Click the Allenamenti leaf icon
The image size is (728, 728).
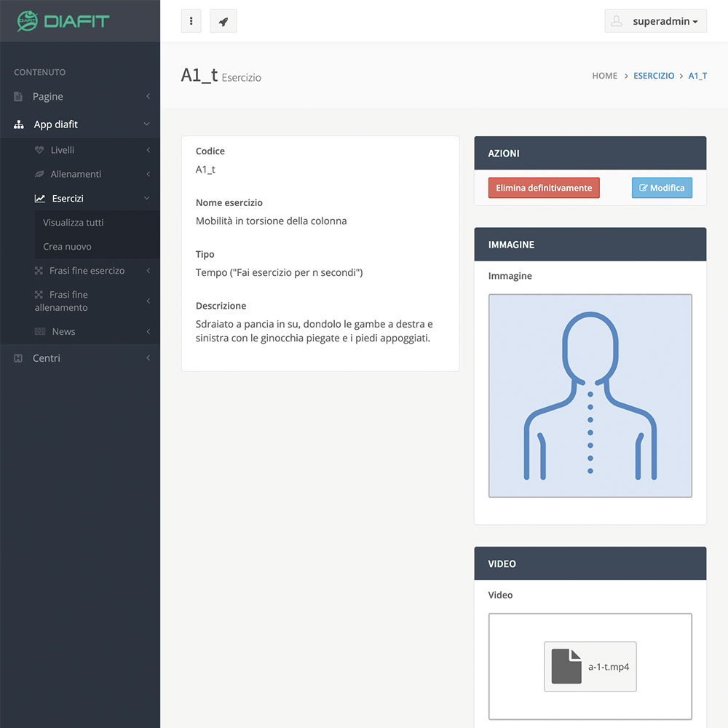[39, 174]
